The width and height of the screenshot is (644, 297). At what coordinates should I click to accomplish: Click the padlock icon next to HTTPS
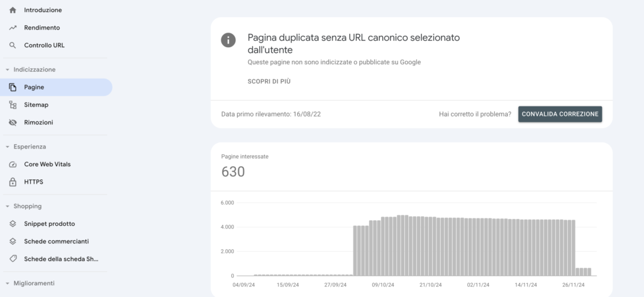click(13, 182)
